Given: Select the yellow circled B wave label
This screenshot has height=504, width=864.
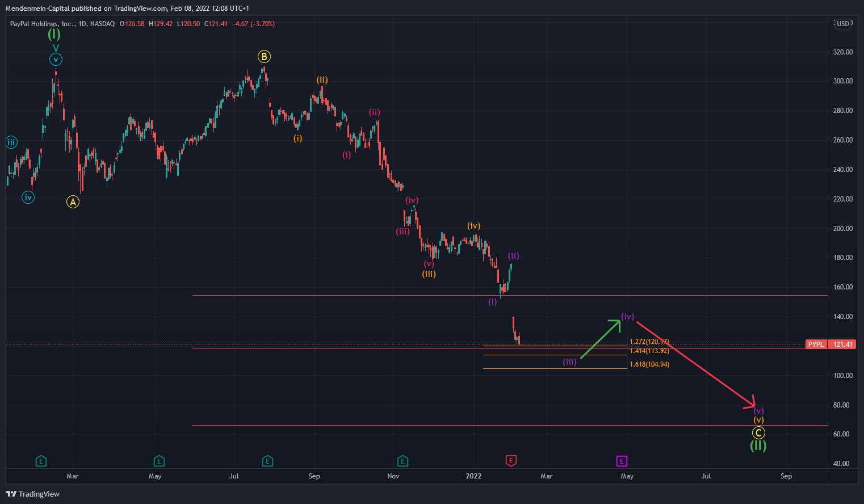Looking at the screenshot, I should [264, 56].
